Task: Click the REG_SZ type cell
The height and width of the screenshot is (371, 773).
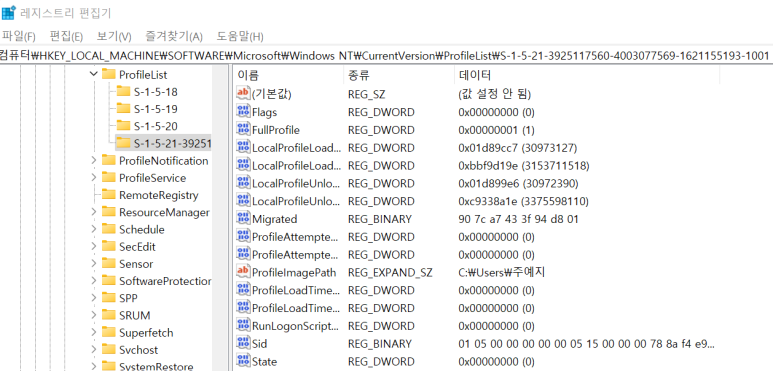Action: (366, 93)
